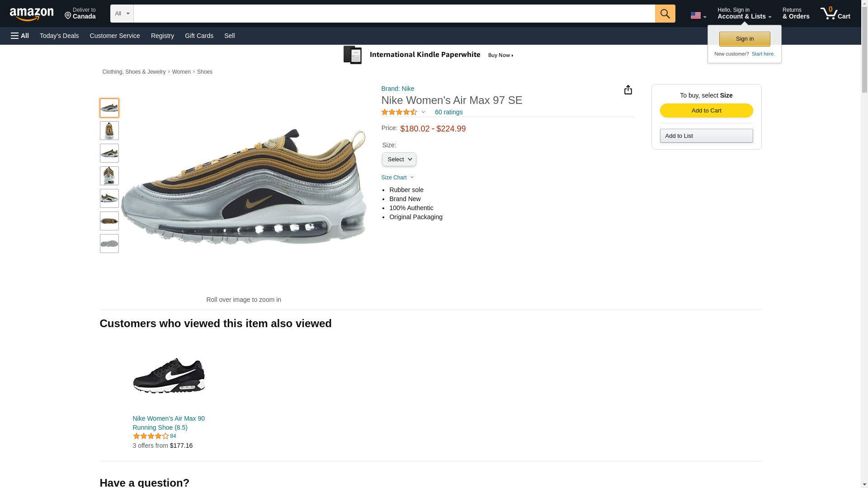Click the Deliver to Canada location icon
The width and height of the screenshot is (868, 488).
(x=68, y=16)
